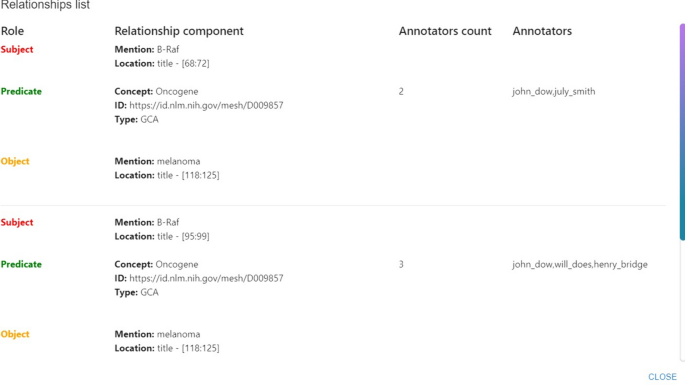
Task: Click annotators john_dow,will_does,henry_bridge text
Action: click(x=580, y=264)
